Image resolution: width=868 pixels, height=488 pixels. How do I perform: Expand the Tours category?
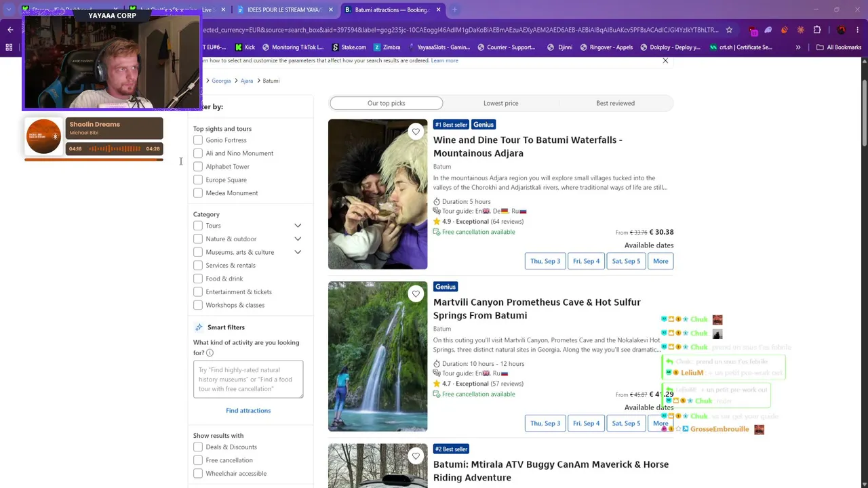coord(298,226)
